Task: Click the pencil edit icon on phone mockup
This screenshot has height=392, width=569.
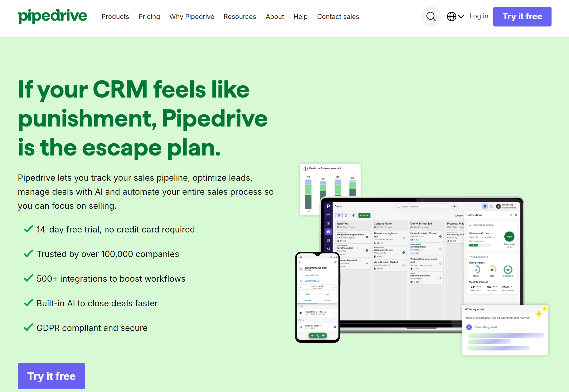Action: point(335,262)
